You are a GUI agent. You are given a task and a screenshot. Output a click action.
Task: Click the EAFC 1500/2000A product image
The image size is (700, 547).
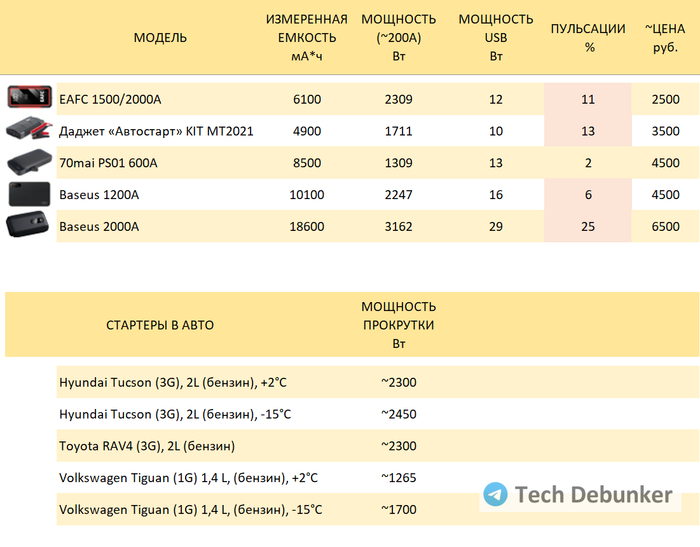pos(30,98)
